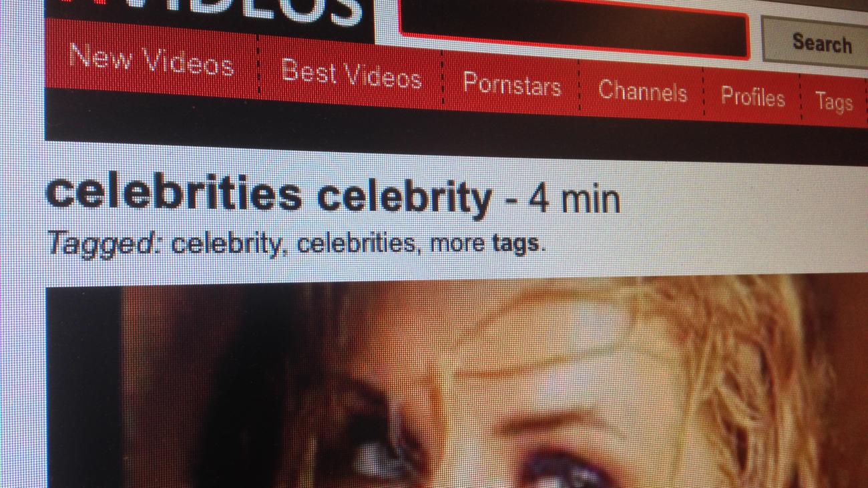
Task: Open the Channels navigation item
Action: (x=642, y=91)
